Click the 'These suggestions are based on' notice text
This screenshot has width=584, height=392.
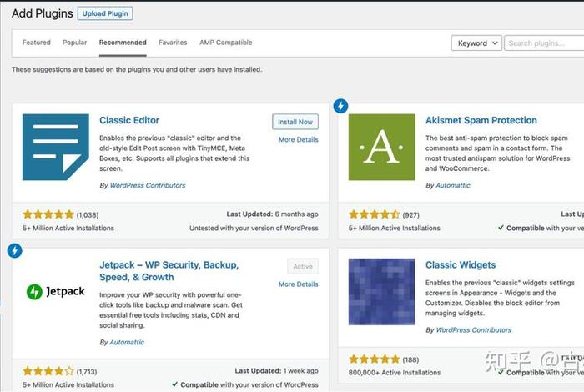[x=137, y=69]
